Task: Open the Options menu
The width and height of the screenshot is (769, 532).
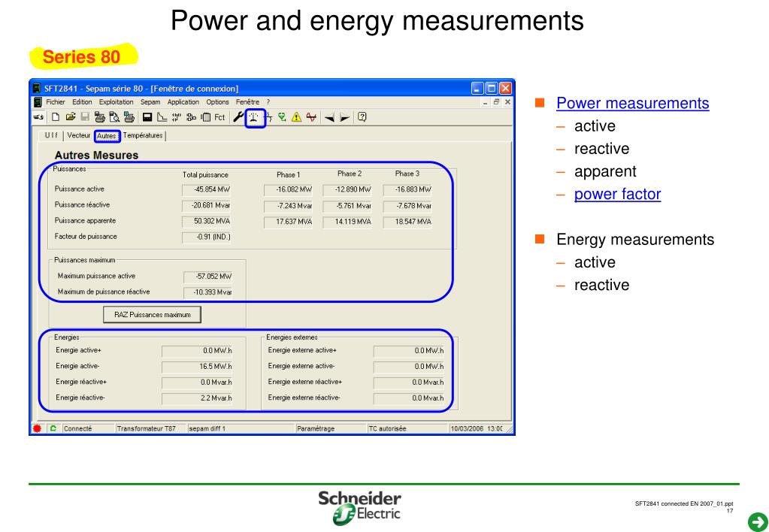Action: 217,102
